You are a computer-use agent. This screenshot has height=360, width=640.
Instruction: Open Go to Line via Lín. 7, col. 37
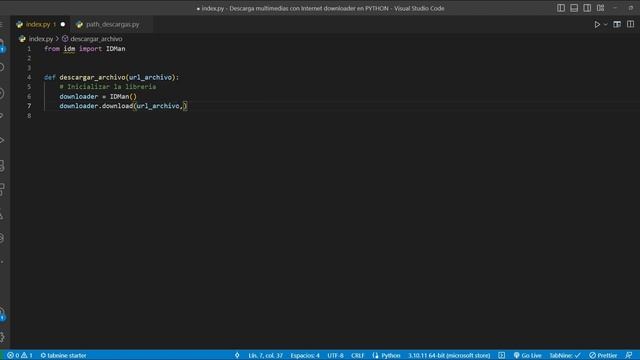click(x=265, y=355)
